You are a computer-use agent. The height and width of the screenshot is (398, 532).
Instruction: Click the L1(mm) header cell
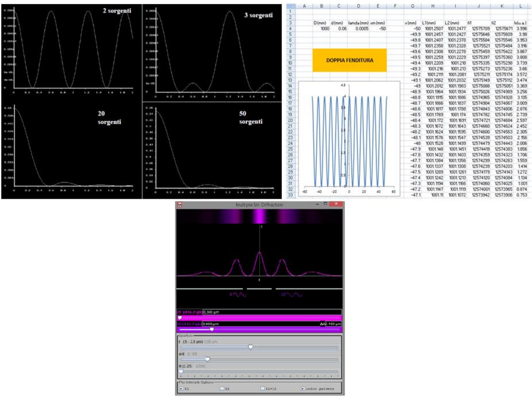click(432, 23)
